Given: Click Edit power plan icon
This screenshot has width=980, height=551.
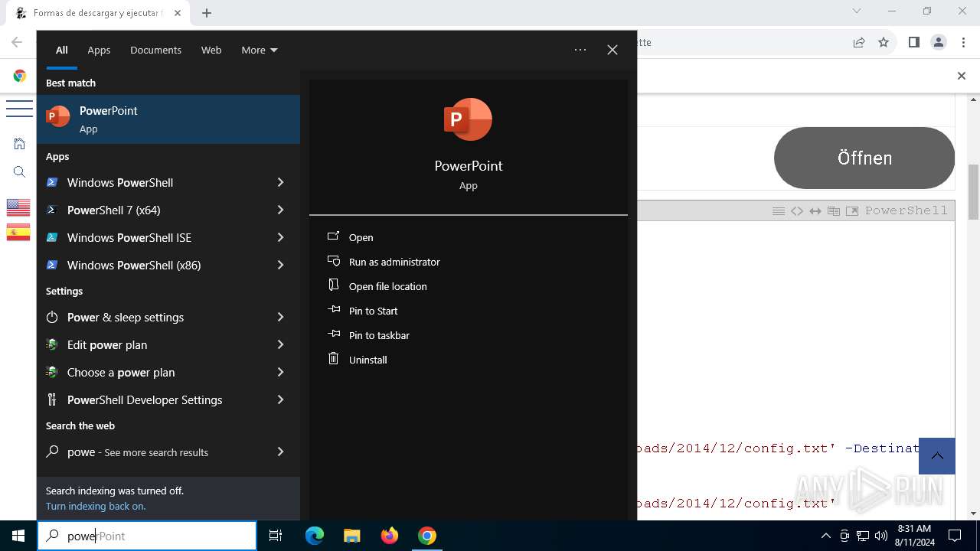Looking at the screenshot, I should 52,344.
